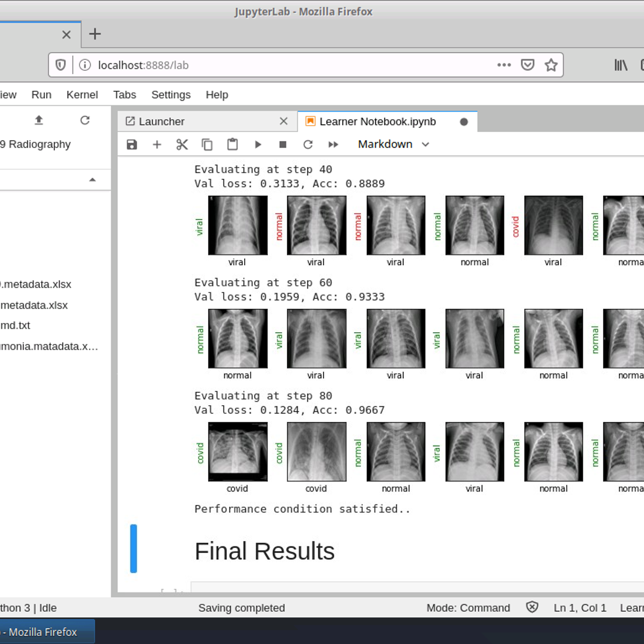
Task: Bookmark this page with the star icon
Action: [x=551, y=65]
